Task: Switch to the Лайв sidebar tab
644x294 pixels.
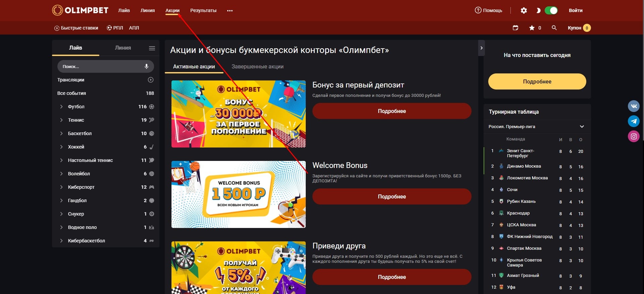Action: click(76, 48)
